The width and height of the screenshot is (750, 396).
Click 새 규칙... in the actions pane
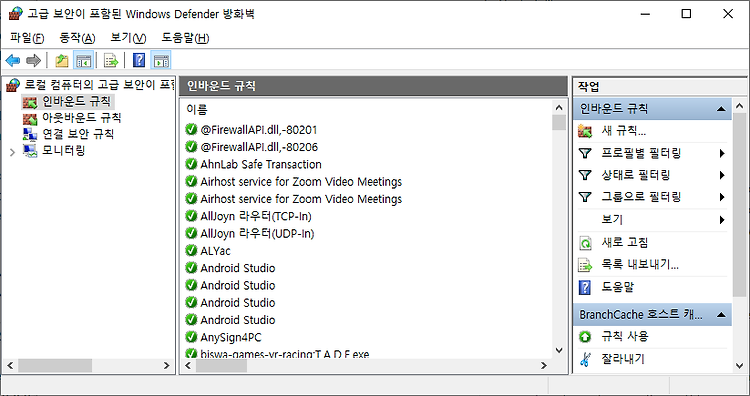pyautogui.click(x=623, y=131)
